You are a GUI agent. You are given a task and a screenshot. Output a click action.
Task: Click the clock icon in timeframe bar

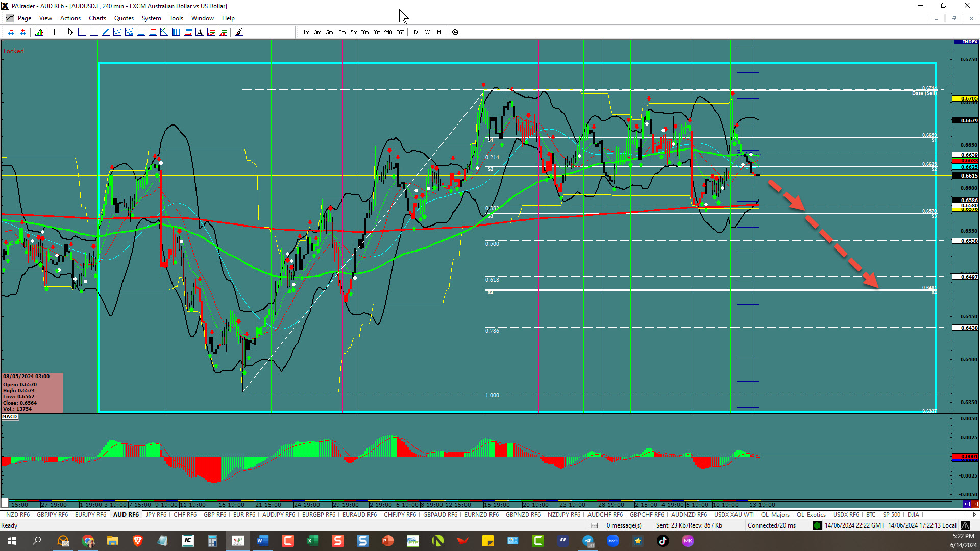[x=455, y=32]
